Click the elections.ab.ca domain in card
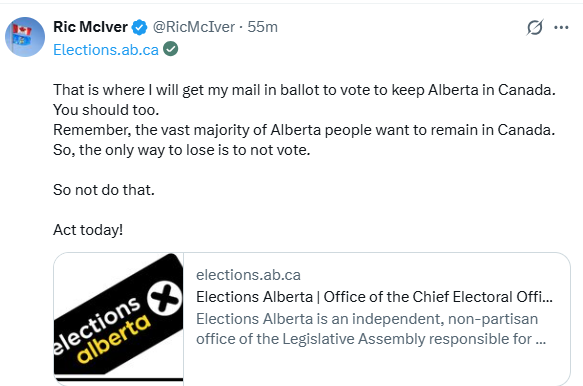Screen dimensions: 583x386 (248, 275)
